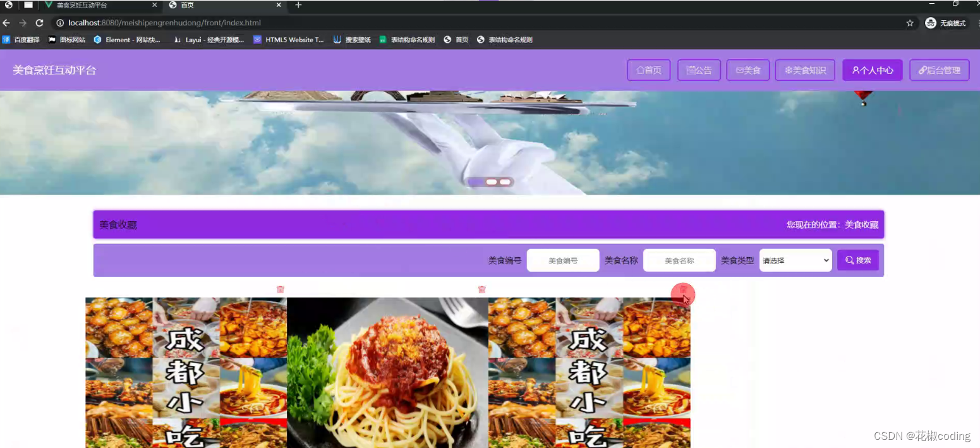Close the 美食烹饪互动平台 tab

(155, 5)
